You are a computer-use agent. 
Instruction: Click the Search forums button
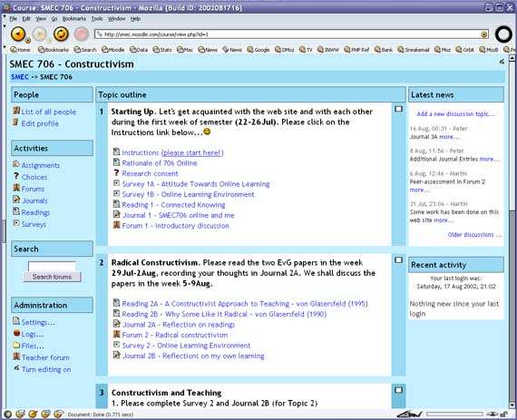click(52, 277)
